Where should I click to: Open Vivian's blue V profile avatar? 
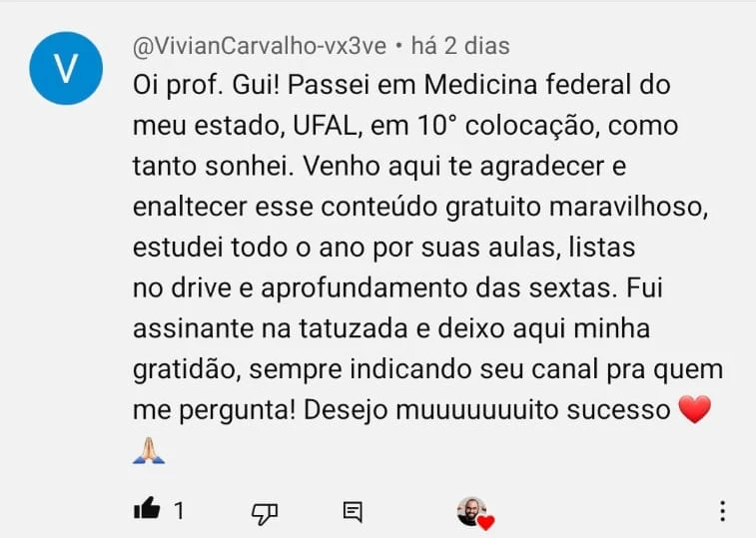[66, 69]
